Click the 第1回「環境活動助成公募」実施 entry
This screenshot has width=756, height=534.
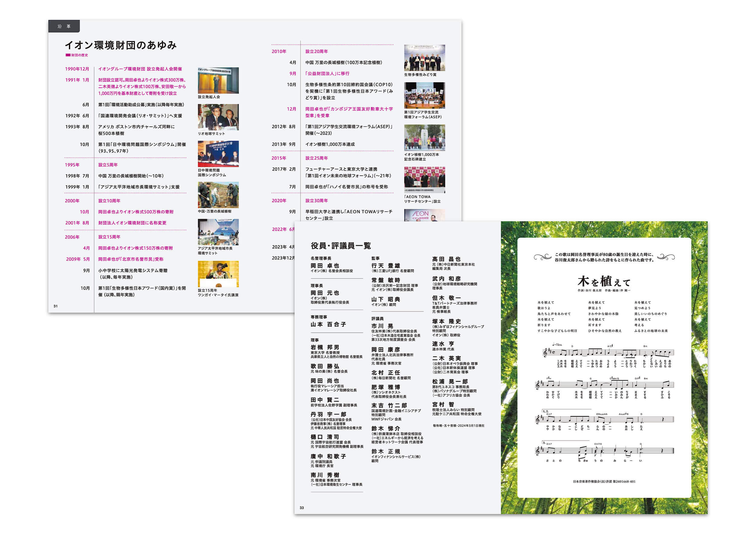pos(141,105)
